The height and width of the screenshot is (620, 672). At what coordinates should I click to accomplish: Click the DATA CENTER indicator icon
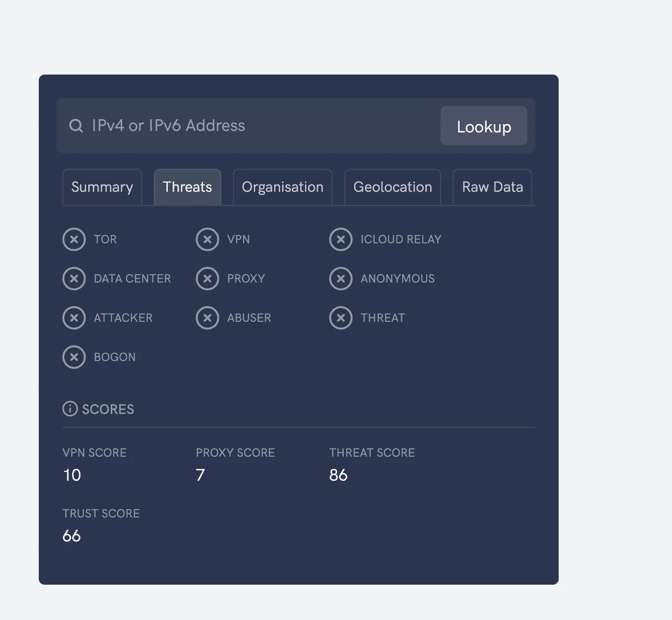click(x=74, y=279)
